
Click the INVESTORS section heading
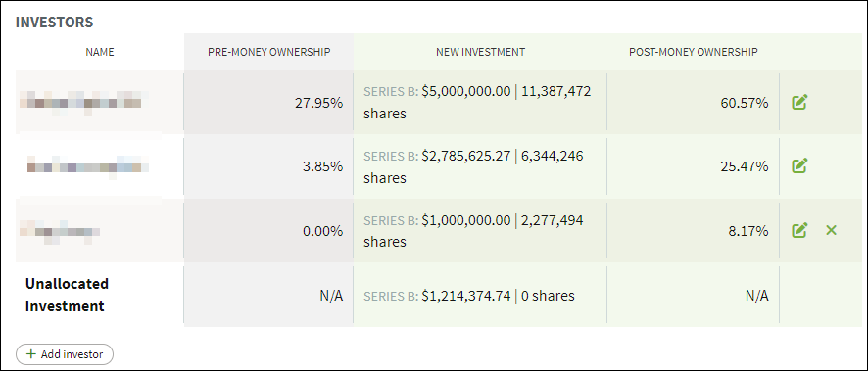[54, 23]
